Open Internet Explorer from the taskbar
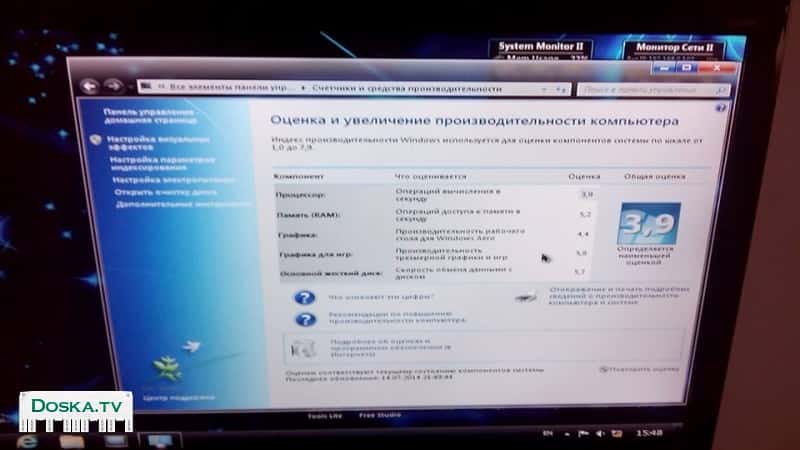This screenshot has width=800, height=450. pos(29,441)
